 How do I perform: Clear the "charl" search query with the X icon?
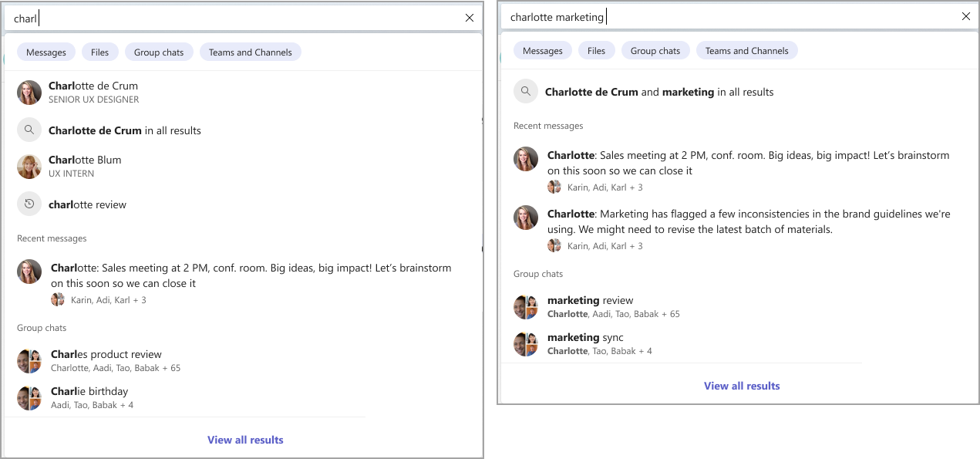pos(470,18)
